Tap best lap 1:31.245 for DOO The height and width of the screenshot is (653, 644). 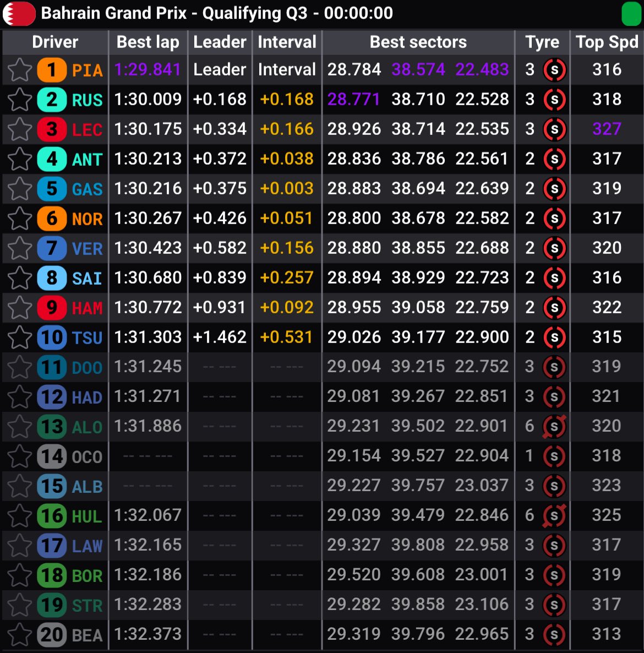point(148,367)
